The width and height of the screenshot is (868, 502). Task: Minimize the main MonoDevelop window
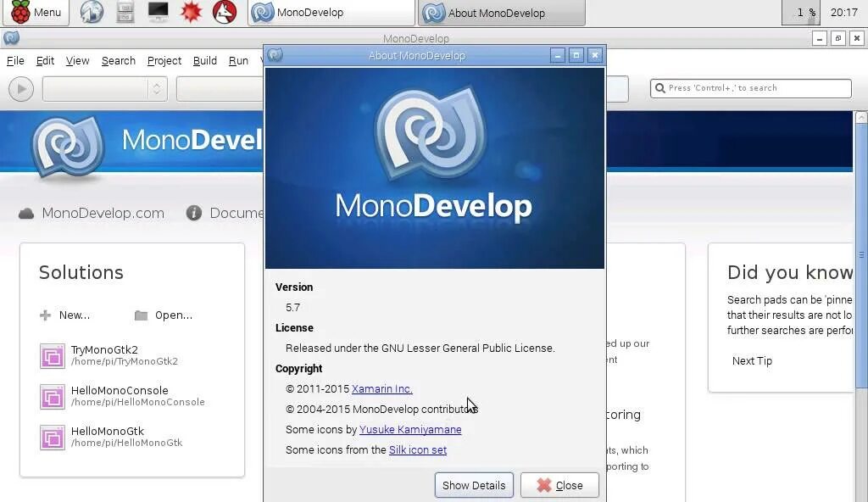(x=820, y=38)
